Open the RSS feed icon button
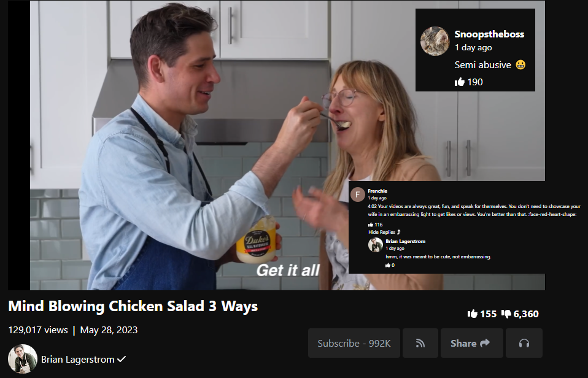Screen dimensions: 588x378 click(420, 343)
